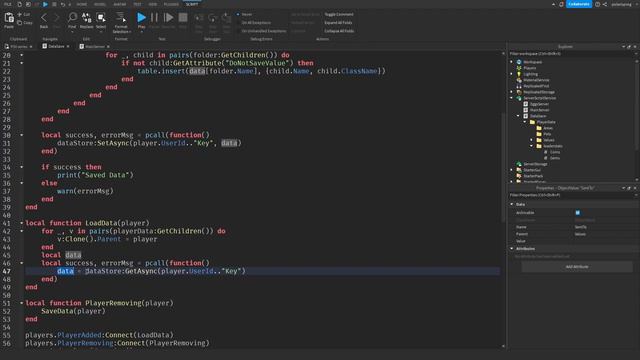Click the Paste clipboard icon
640x360 pixels.
9,18
